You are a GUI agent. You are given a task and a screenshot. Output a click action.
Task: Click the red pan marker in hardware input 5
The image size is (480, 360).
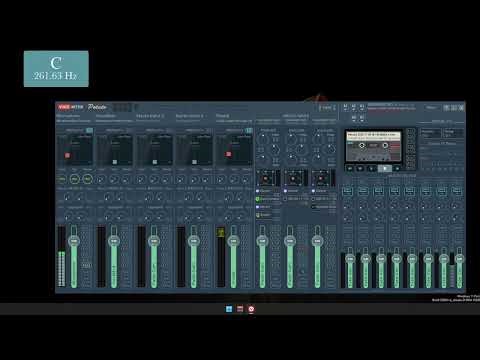click(228, 154)
